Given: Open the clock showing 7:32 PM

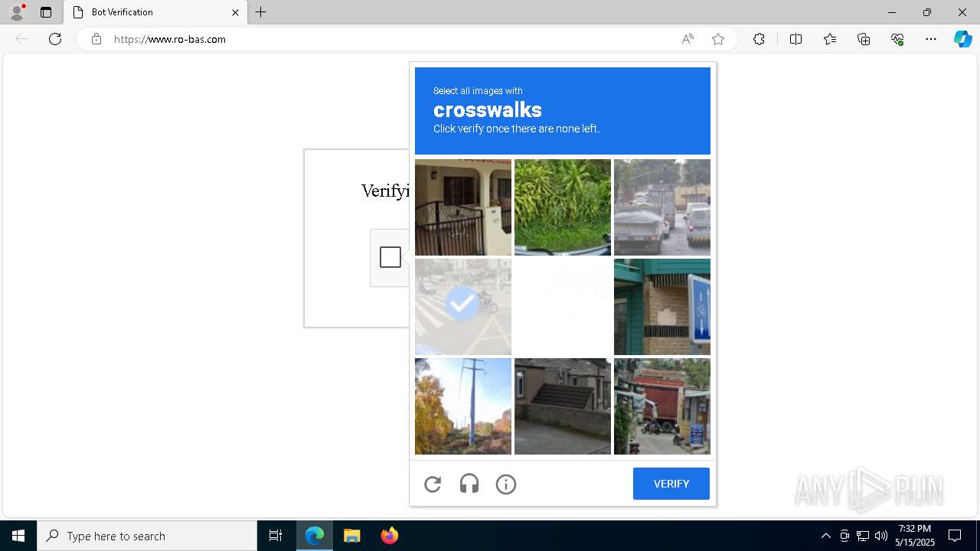Looking at the screenshot, I should click(x=916, y=536).
